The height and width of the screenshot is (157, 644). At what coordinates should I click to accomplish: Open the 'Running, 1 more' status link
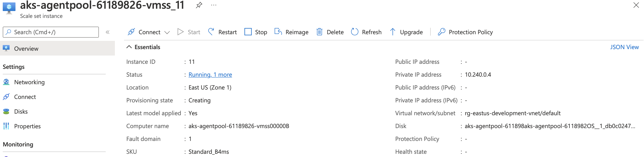210,75
